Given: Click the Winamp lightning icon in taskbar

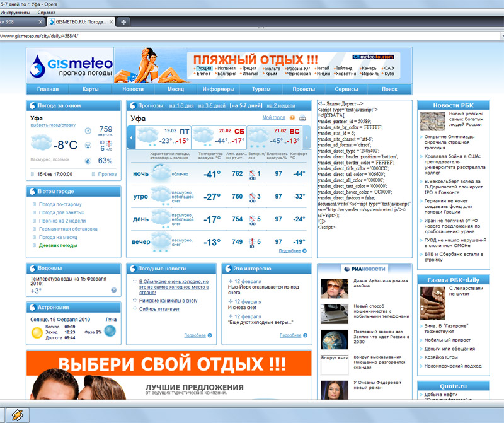Looking at the screenshot, I should [18, 415].
